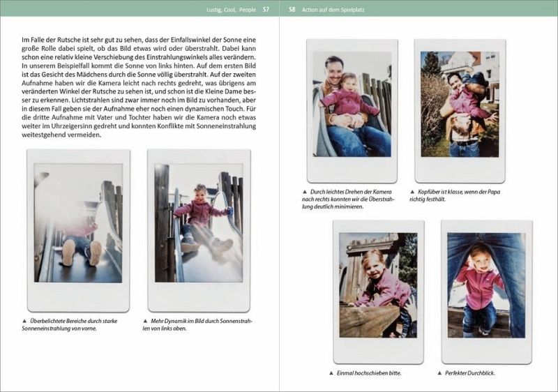Click the triangle marker before 'Perfekter Durchblick' caption
The height and width of the screenshot is (392, 558).
(x=439, y=373)
